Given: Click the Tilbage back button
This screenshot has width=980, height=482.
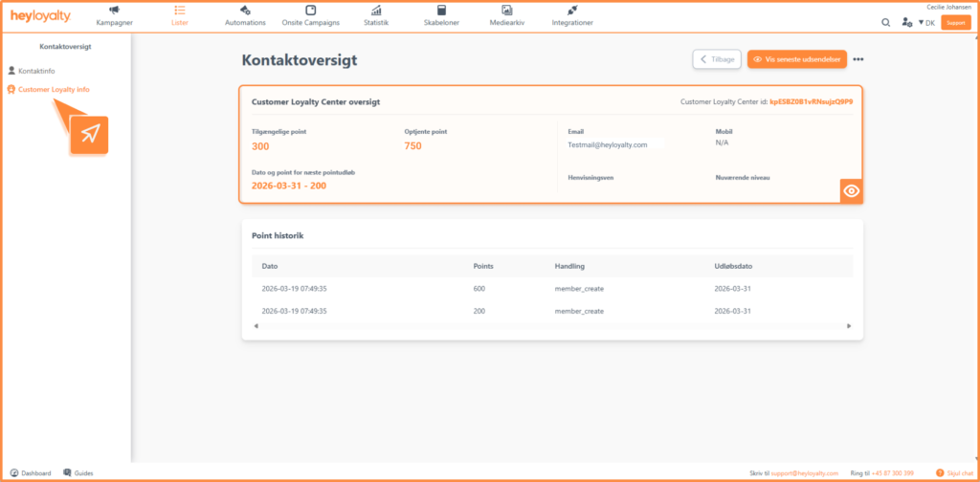Looking at the screenshot, I should (x=717, y=59).
